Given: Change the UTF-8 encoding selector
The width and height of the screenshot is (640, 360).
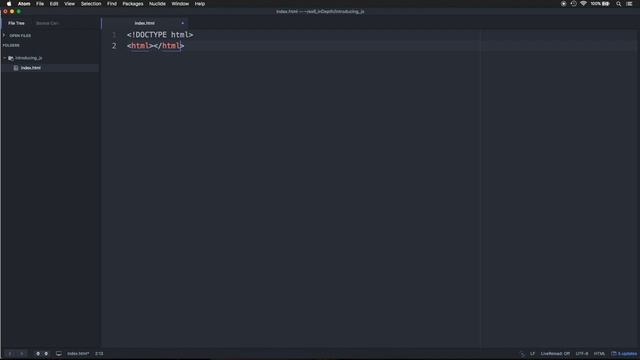Looking at the screenshot, I should click(x=582, y=353).
